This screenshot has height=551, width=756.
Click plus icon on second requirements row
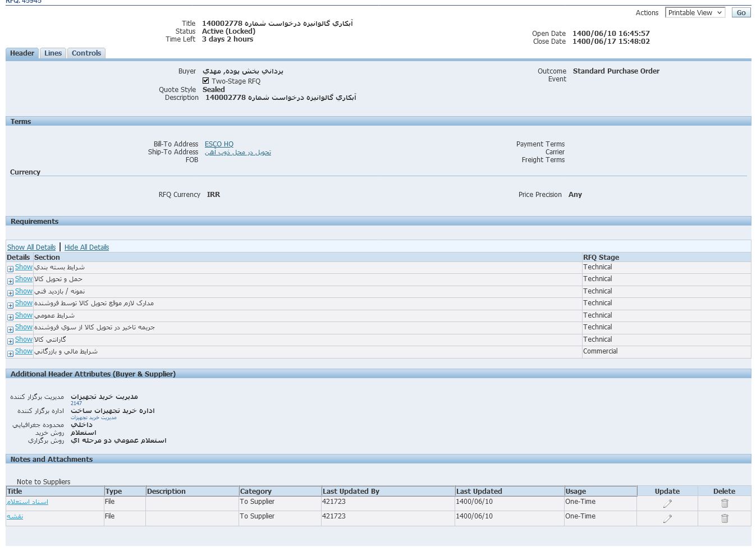tap(10, 281)
